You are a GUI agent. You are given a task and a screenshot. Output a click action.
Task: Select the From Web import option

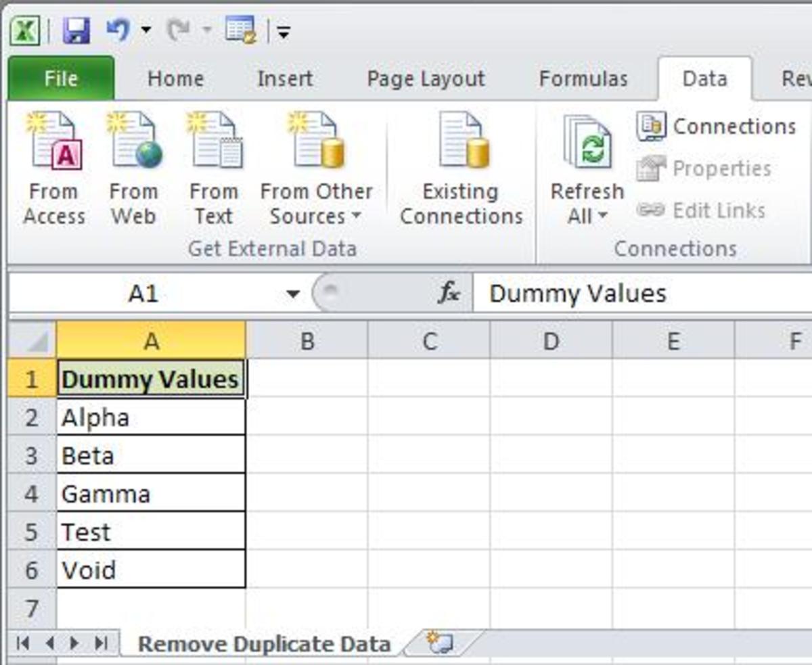click(x=135, y=166)
